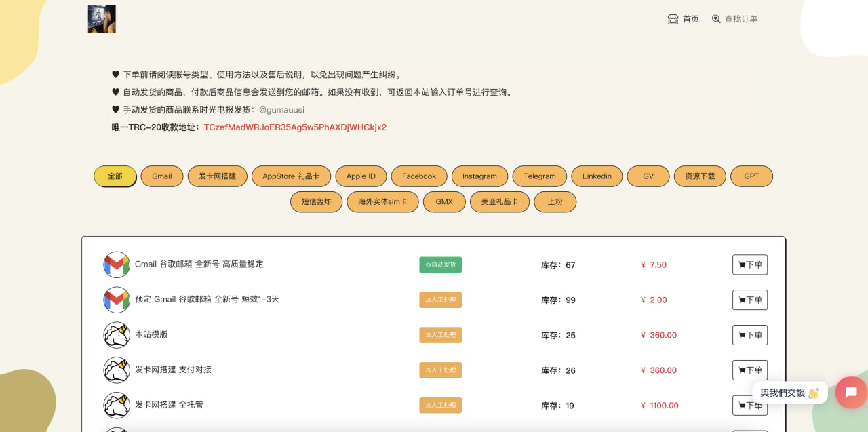Select the 发卡网搭建 category

pyautogui.click(x=218, y=176)
